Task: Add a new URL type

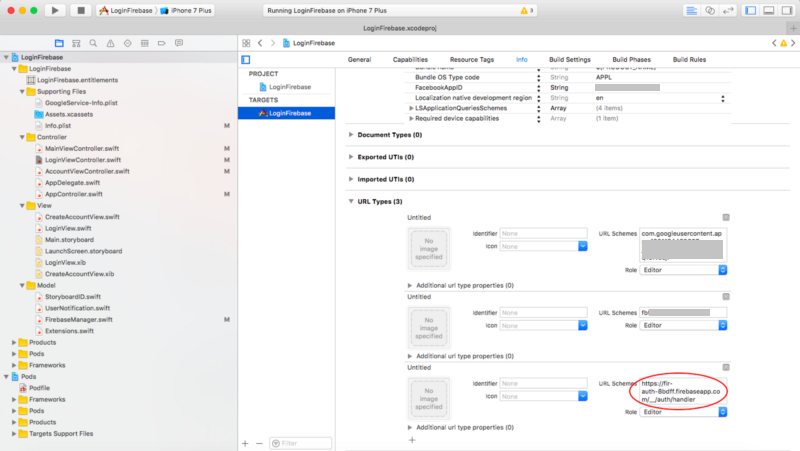Action: pos(412,440)
